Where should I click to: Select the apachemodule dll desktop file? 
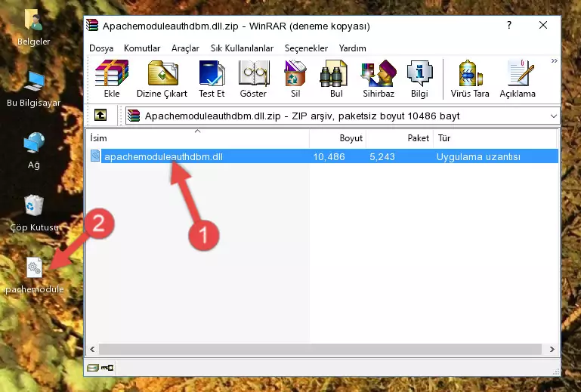click(34, 275)
